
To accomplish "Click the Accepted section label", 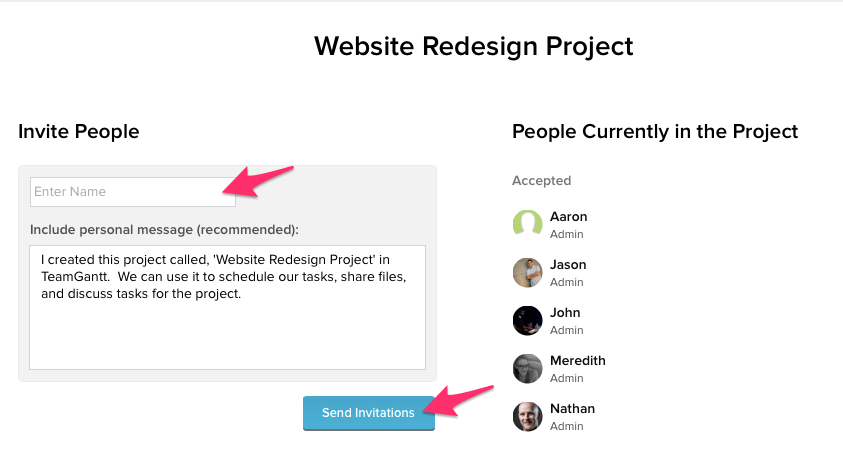I will click(541, 181).
